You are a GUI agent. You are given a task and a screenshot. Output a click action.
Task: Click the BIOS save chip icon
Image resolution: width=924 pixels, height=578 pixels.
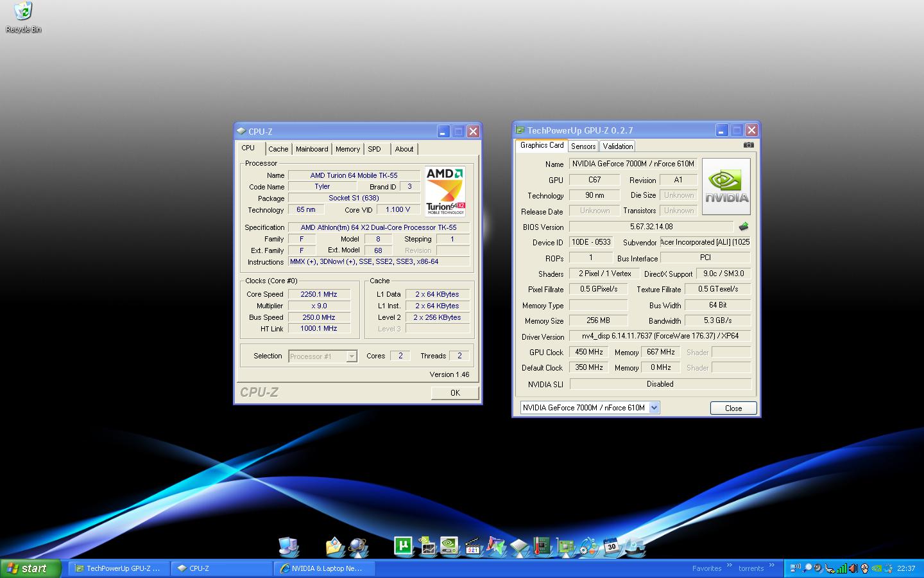coord(744,227)
